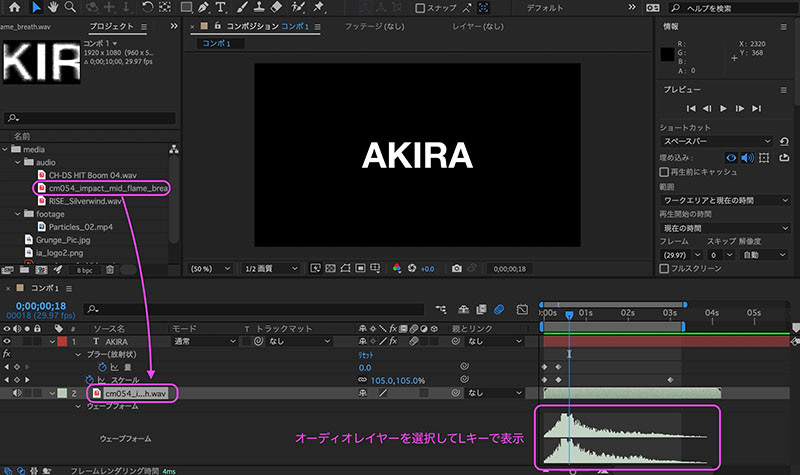This screenshot has width=800, height=475.
Task: Toggle mask and shape path visibility icon
Action: (x=345, y=268)
